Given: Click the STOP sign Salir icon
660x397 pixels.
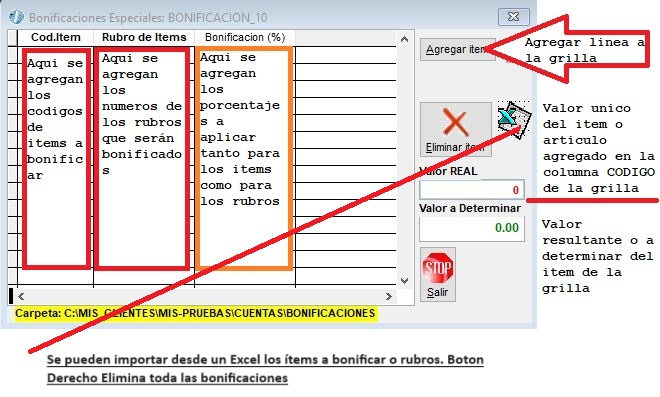Looking at the screenshot, I should click(438, 268).
